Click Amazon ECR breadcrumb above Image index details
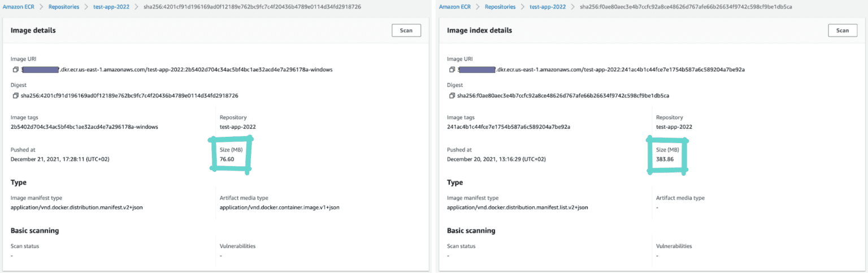This screenshot has height=273, width=868. tap(454, 7)
